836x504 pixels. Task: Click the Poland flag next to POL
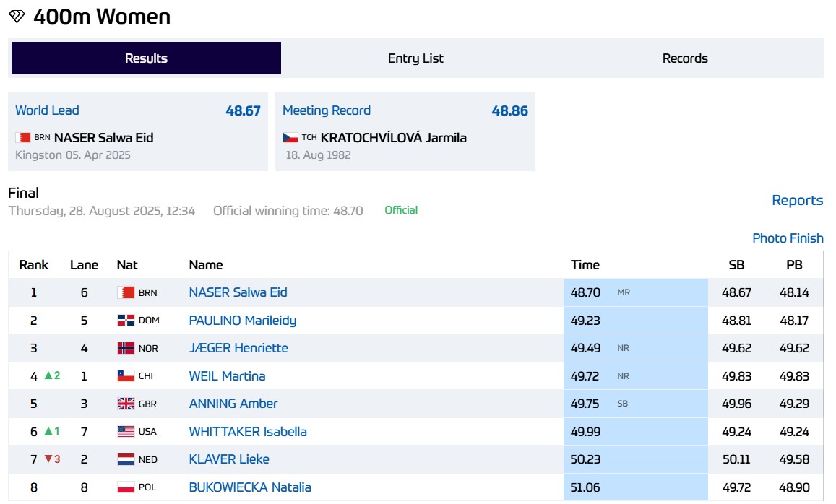pyautogui.click(x=126, y=487)
